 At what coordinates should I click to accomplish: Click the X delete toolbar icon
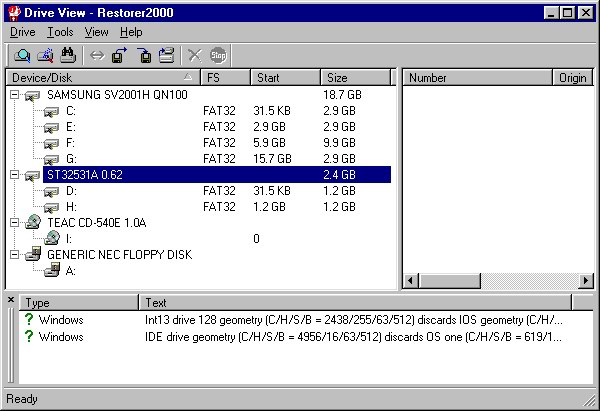(195, 55)
